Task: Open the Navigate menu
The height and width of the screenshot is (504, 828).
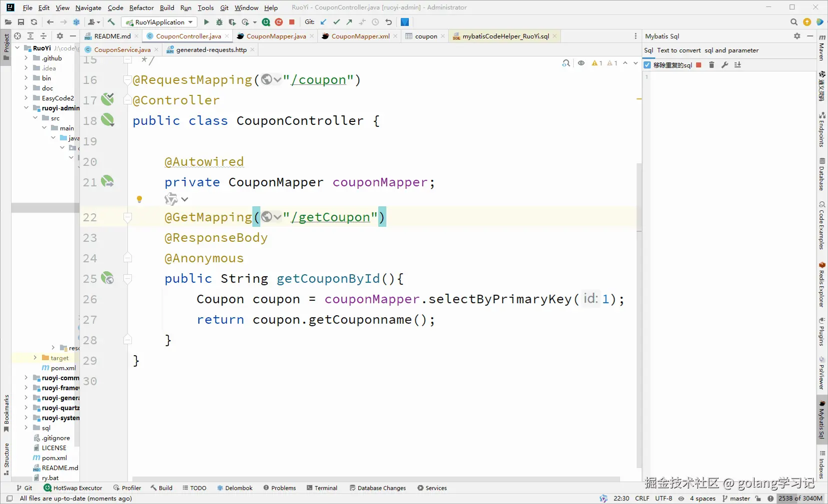Action: 88,7
